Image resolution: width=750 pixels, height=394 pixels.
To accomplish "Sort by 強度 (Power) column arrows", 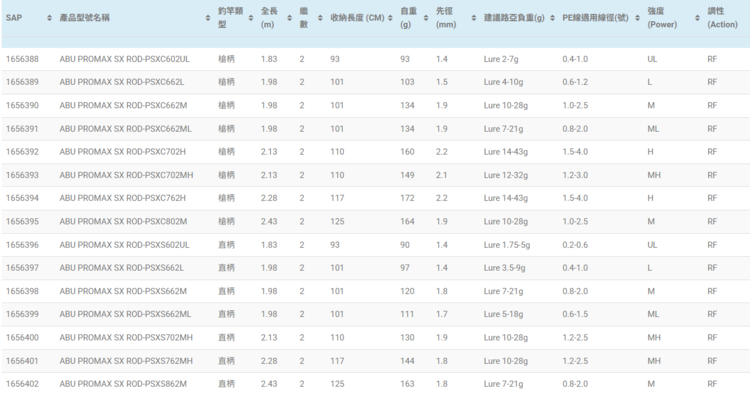I will [697, 18].
